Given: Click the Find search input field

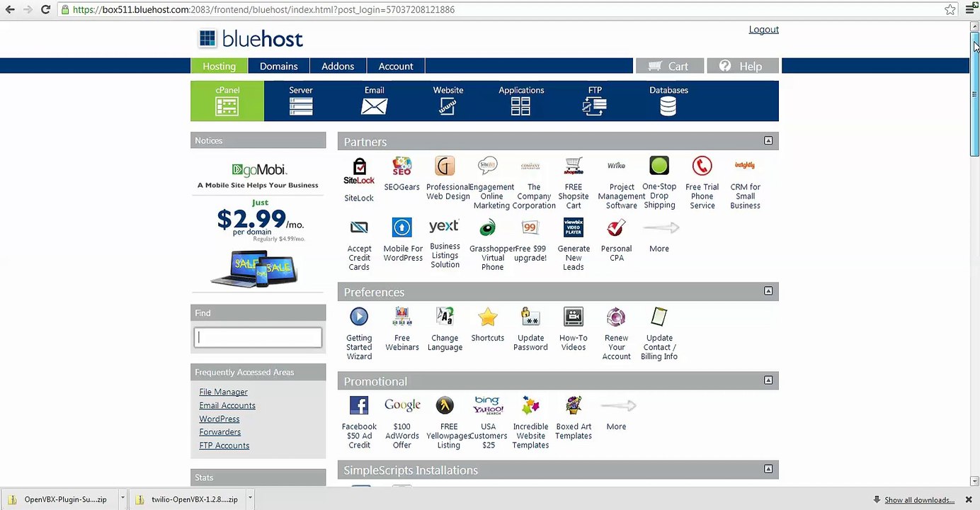Looking at the screenshot, I should (258, 337).
